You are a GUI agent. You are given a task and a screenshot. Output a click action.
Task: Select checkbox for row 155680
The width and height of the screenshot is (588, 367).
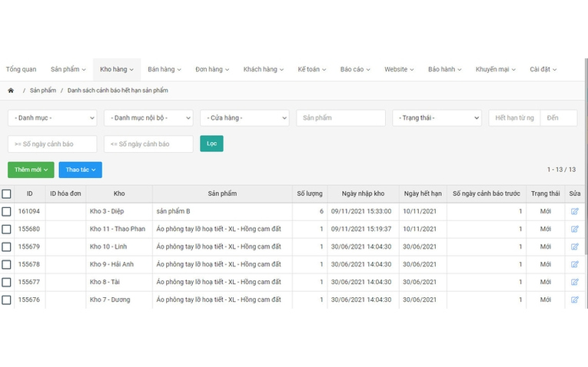coord(6,230)
